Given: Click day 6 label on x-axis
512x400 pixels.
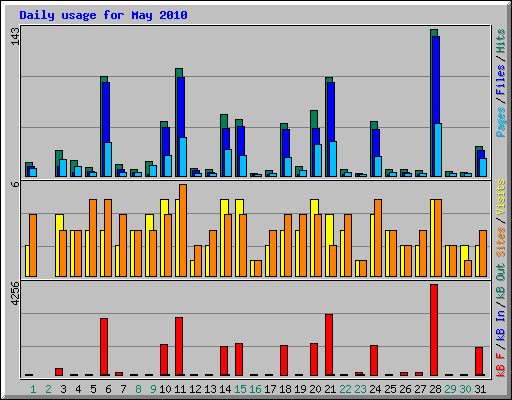Looking at the screenshot, I should click(108, 389).
